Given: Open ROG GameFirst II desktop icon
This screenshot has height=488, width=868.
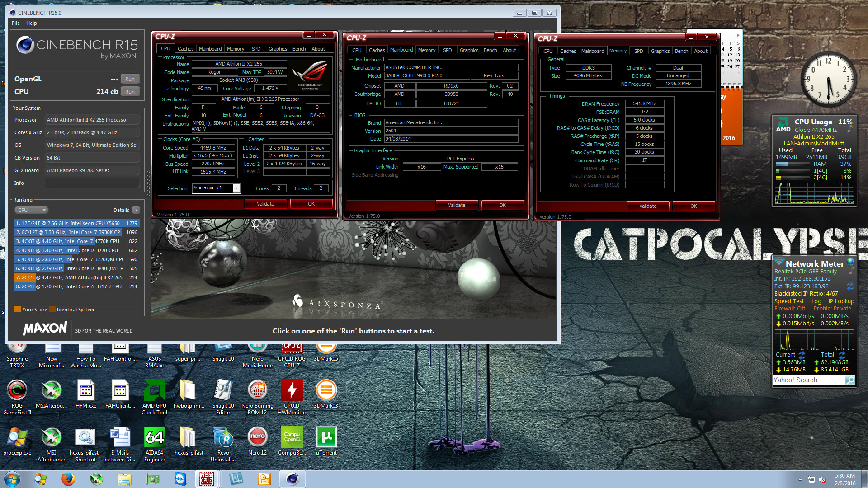Looking at the screenshot, I should tap(17, 397).
